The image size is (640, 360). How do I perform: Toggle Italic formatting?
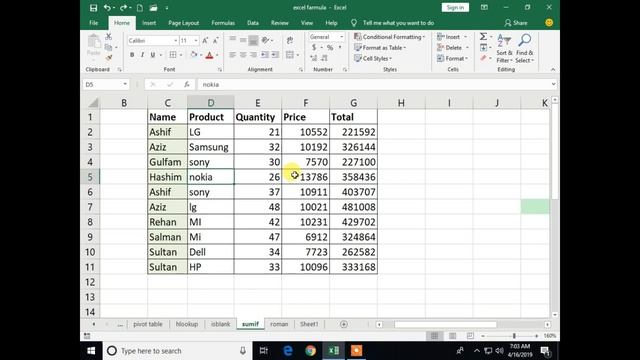click(x=142, y=55)
